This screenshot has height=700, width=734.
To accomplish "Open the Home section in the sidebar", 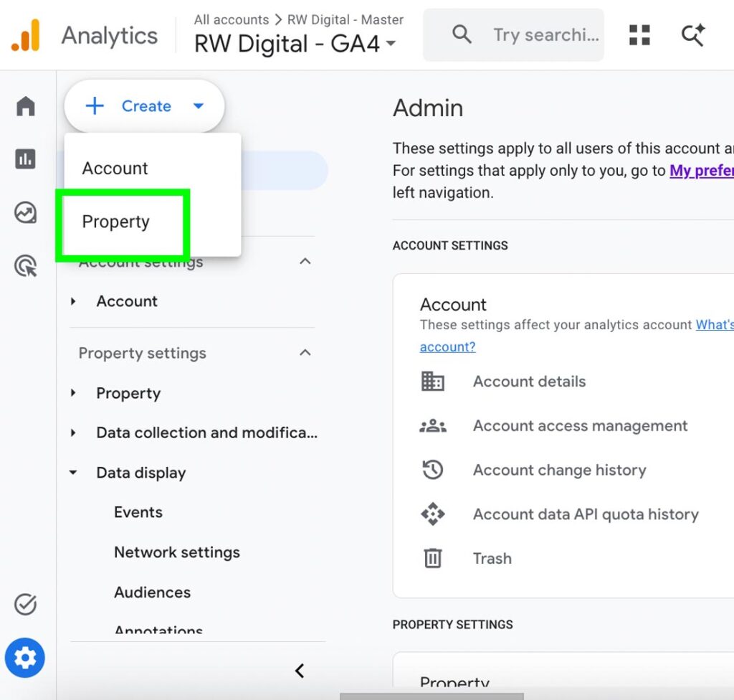I will [26, 106].
